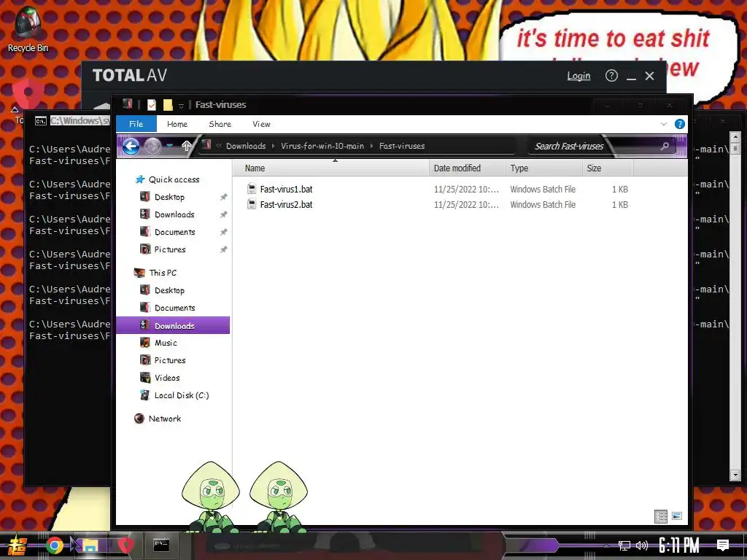Screen dimensions: 747x560
Task: Expand the ribbon with the chevron arrow
Action: coord(664,124)
